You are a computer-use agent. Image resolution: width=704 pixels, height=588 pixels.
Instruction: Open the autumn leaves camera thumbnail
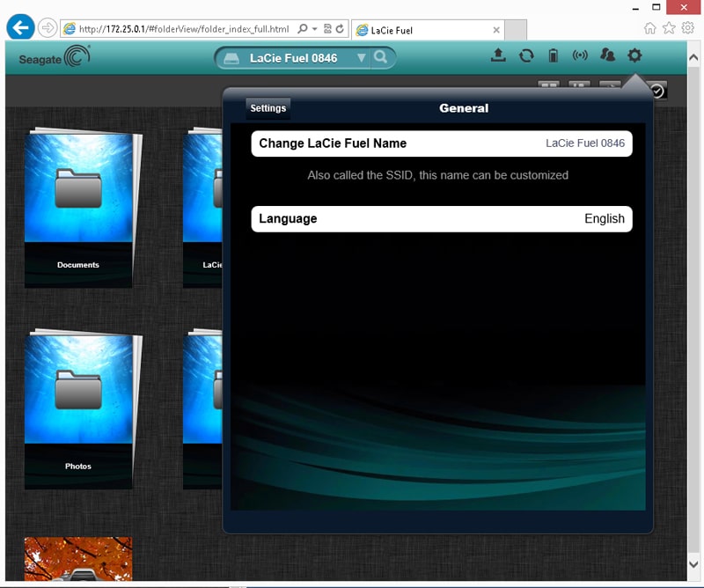point(78,558)
